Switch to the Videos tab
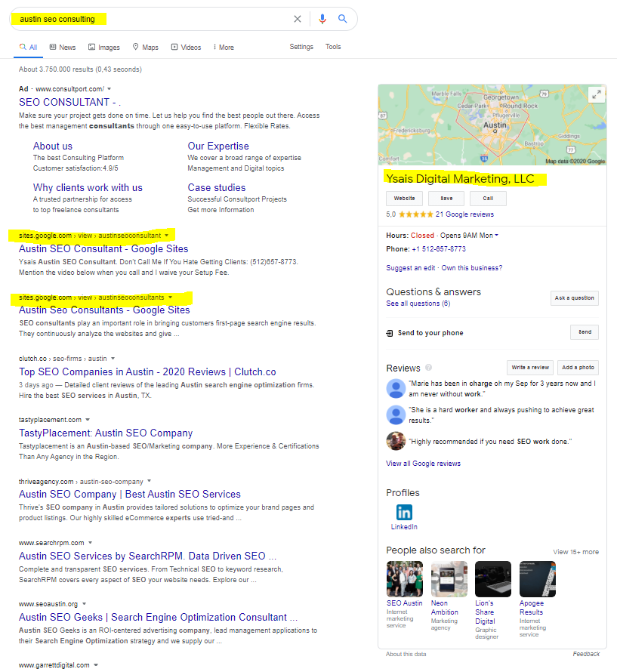 [x=186, y=47]
